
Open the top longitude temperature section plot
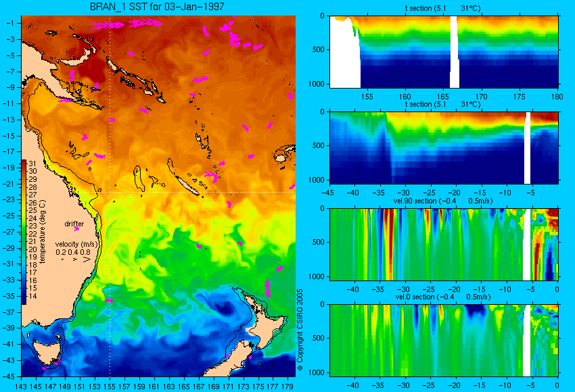coord(444,52)
